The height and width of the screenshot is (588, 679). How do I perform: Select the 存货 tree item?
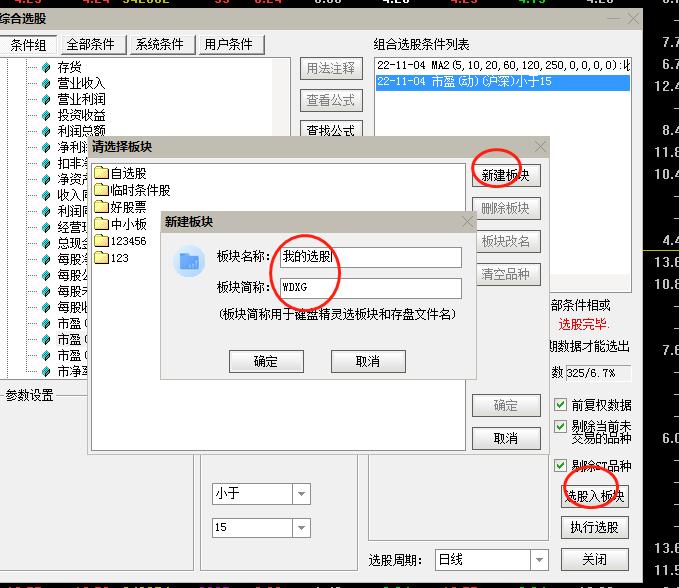pos(69,68)
